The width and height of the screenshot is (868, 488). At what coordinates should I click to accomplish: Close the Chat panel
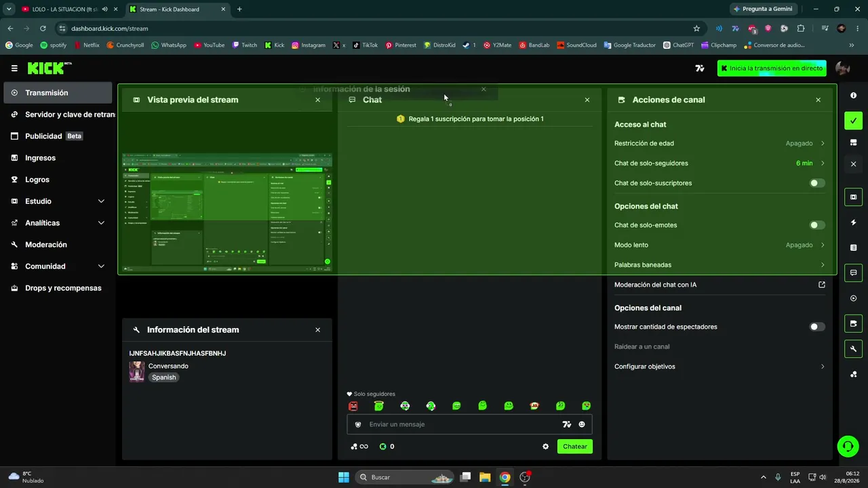(x=587, y=100)
